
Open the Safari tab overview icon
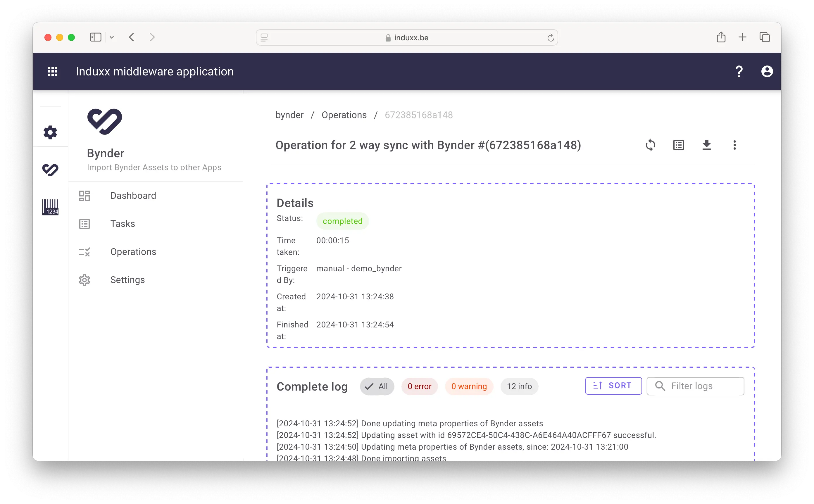(x=764, y=37)
